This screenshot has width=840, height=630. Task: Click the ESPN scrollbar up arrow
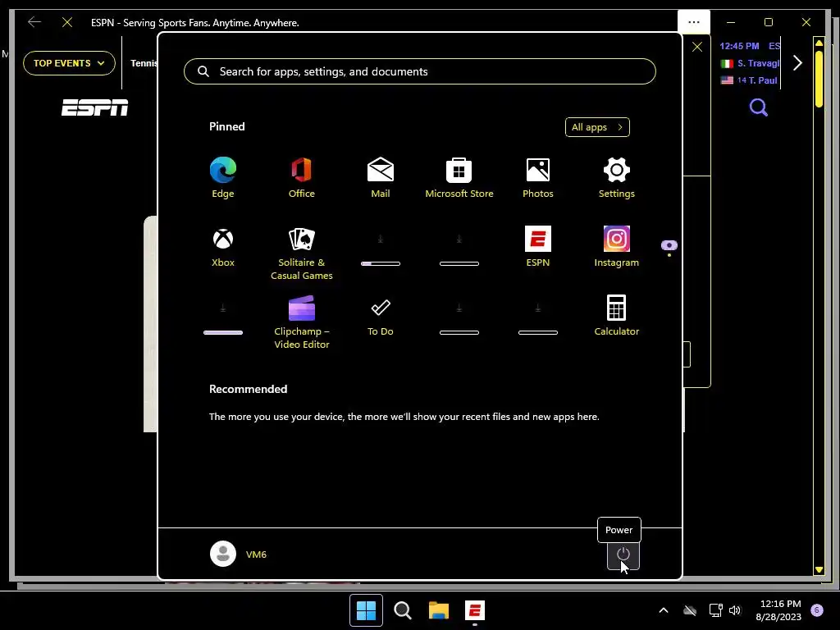[x=819, y=43]
